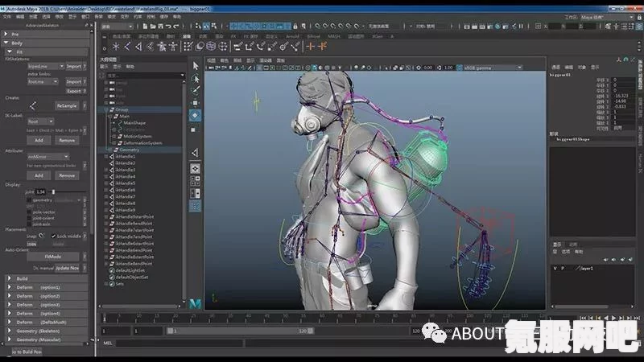Click the Attributes Remove button
The image size is (644, 362).
[67, 175]
